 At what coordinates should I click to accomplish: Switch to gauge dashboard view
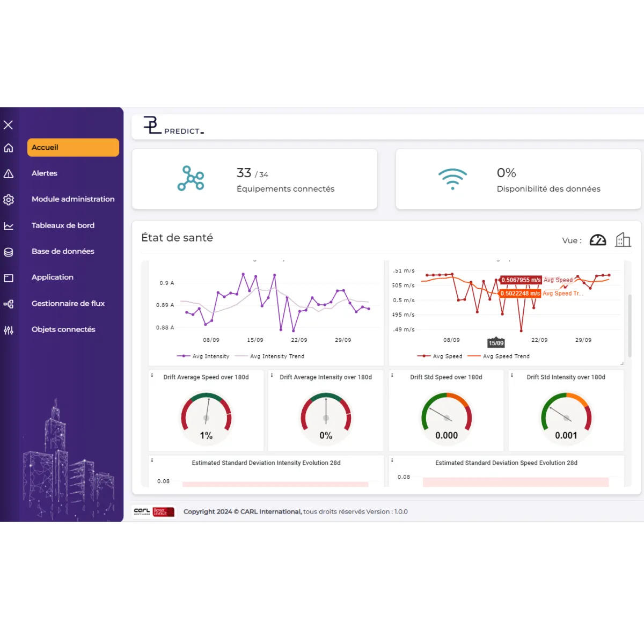(597, 240)
